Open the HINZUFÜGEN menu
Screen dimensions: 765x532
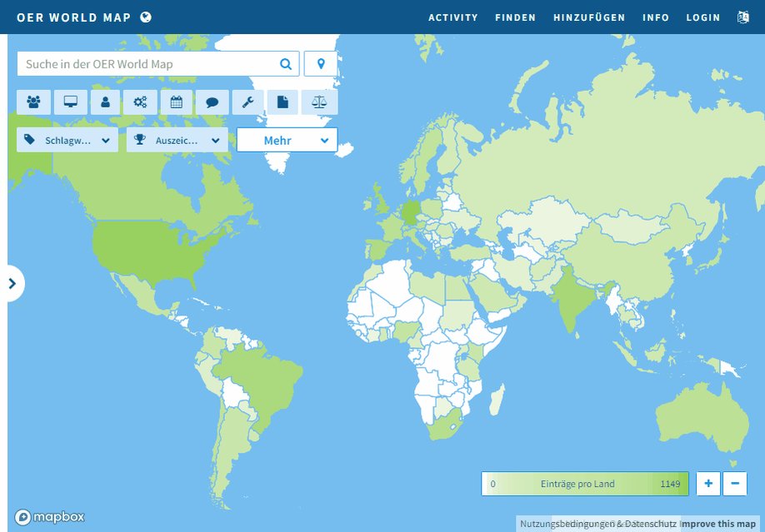pyautogui.click(x=589, y=17)
